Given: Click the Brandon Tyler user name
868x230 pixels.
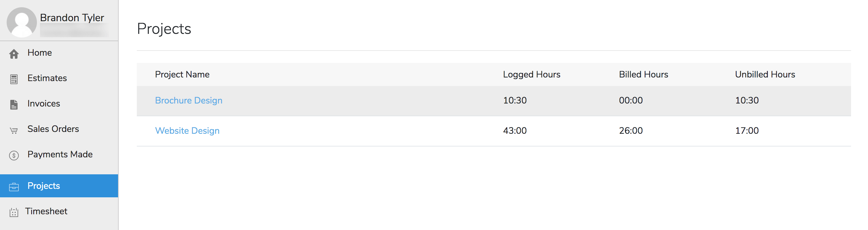Looking at the screenshot, I should tap(72, 18).
